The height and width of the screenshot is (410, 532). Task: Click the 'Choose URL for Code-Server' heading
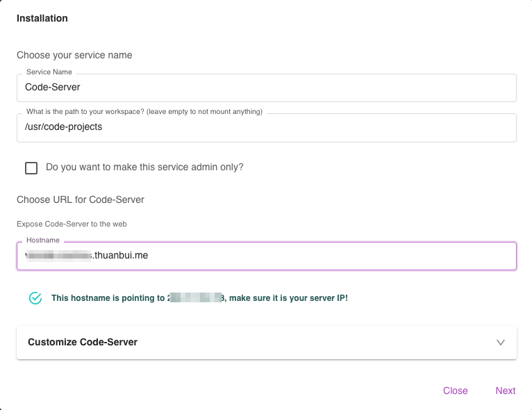[x=81, y=199]
